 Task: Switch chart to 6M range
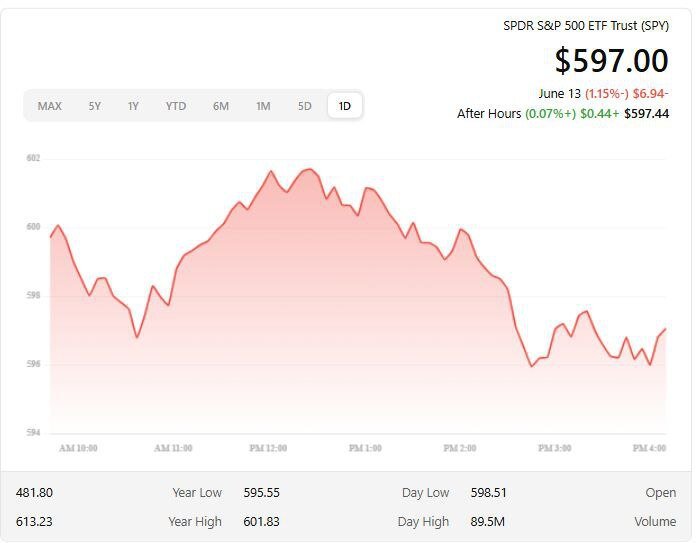point(220,106)
